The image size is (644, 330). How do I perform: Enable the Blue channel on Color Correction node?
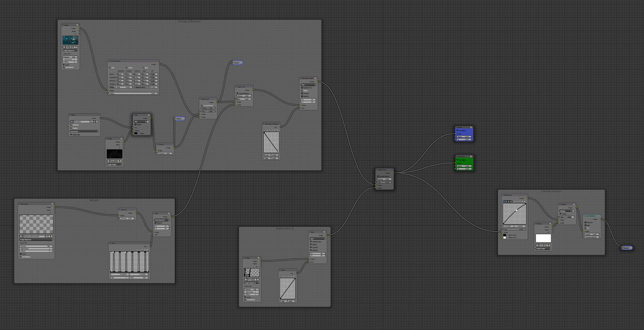pyautogui.click(x=143, y=67)
